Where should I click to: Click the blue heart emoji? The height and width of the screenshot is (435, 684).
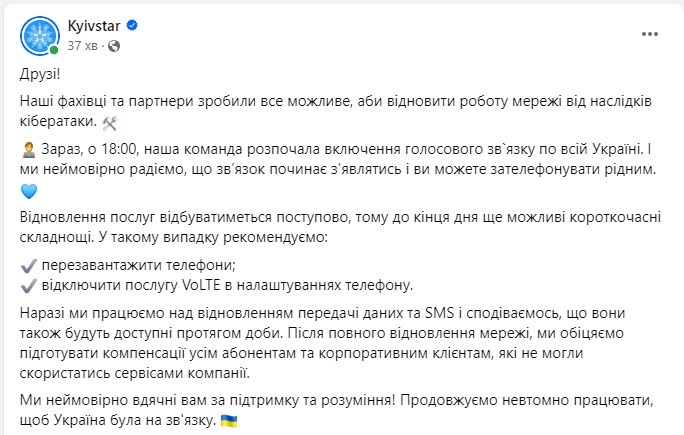[29, 191]
